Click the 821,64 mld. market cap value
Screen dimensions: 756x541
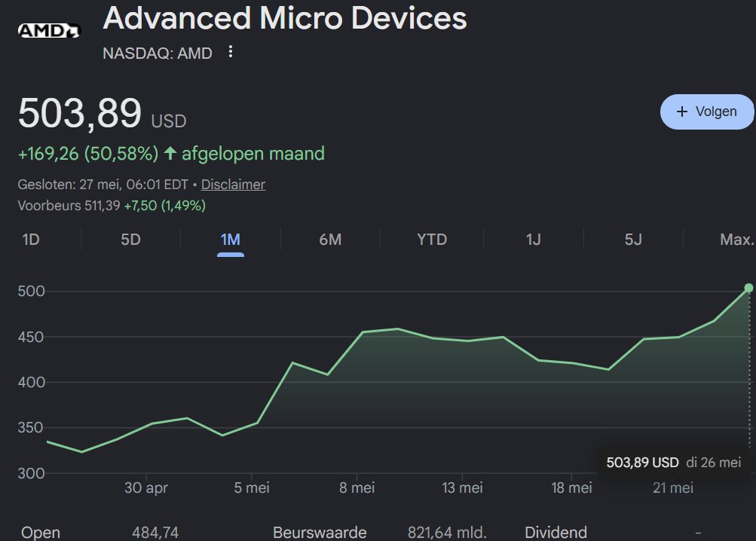pyautogui.click(x=447, y=532)
